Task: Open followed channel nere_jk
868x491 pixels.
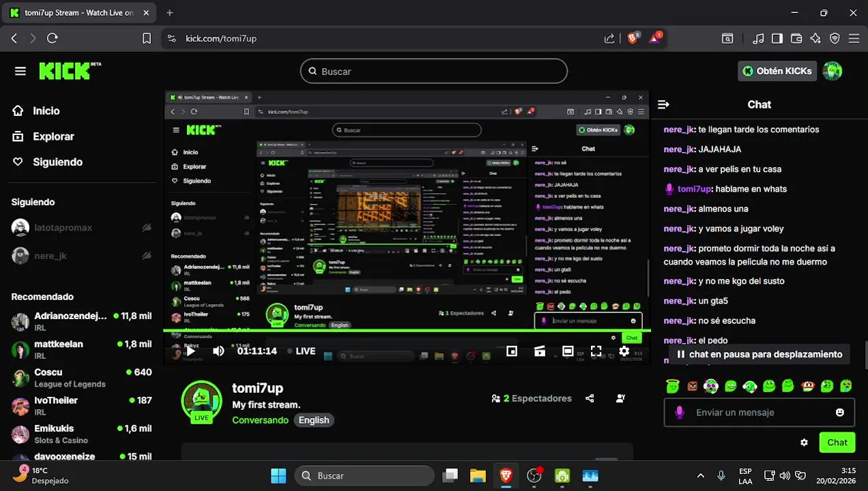Action: [x=81, y=256]
